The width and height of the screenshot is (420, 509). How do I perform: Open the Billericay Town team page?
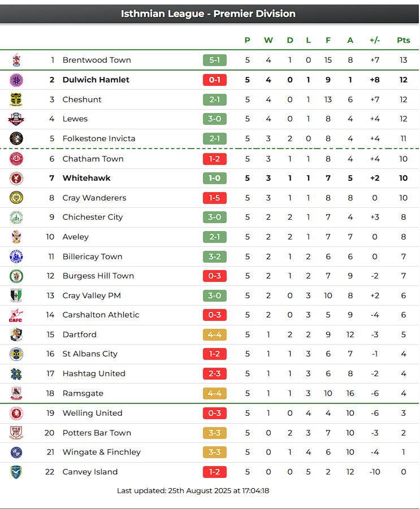[92, 256]
